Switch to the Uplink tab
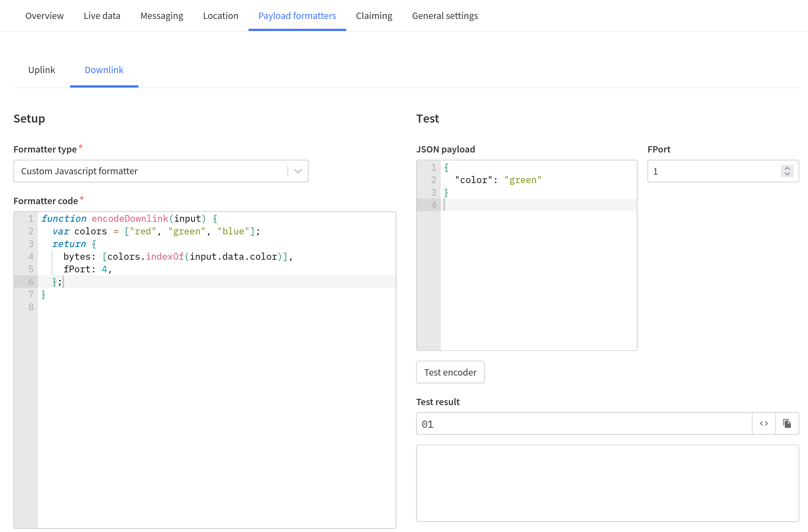Image resolution: width=808 pixels, height=532 pixels. click(x=41, y=70)
